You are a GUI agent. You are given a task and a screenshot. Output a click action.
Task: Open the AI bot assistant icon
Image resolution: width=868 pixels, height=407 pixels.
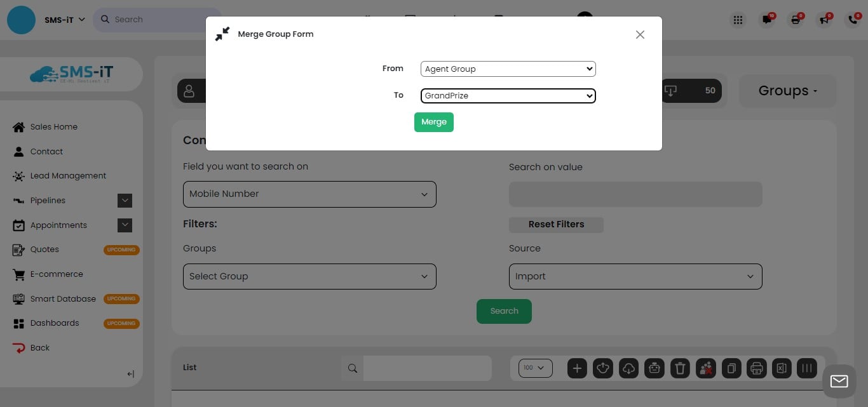pyautogui.click(x=654, y=368)
